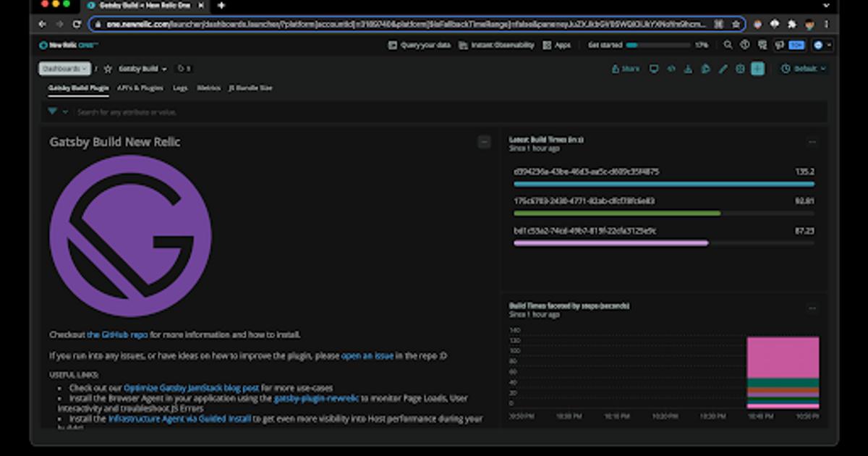868x456 pixels.
Task: Toggle the favorite star next to Gatsby Build
Action: tap(106, 69)
